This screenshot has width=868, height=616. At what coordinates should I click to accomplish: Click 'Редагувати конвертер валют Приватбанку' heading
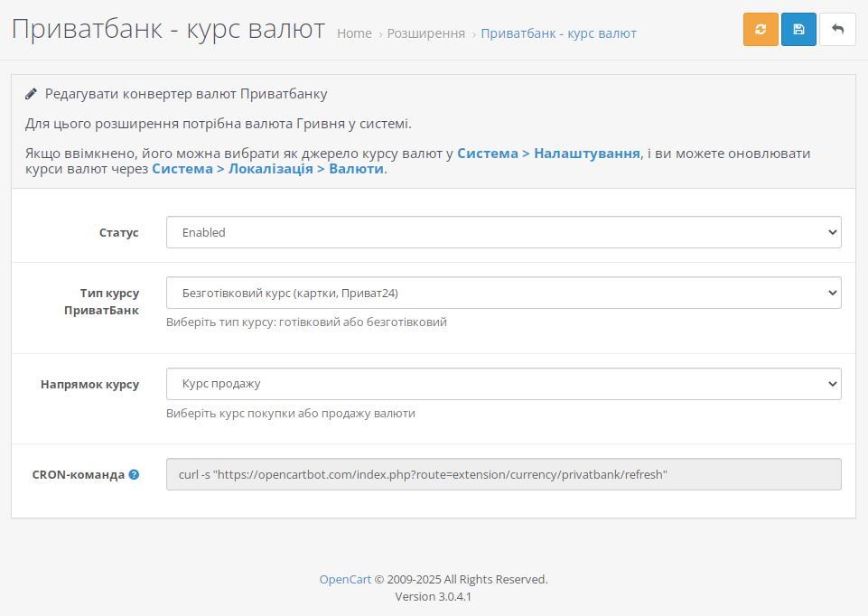pos(186,94)
